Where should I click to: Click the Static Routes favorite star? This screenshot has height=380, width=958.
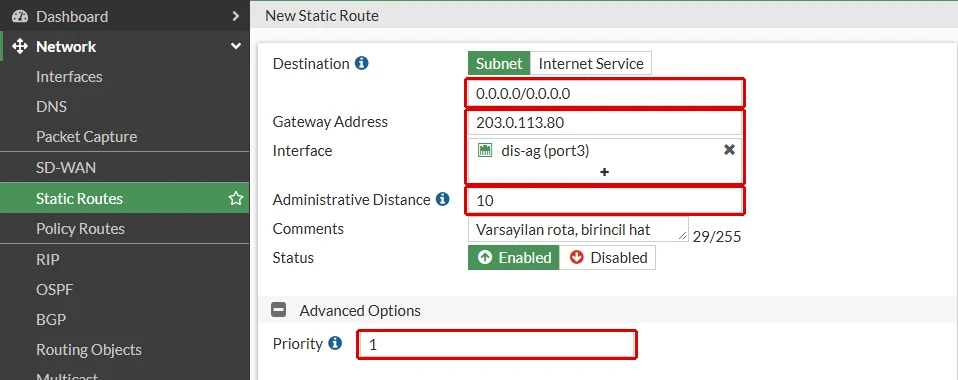tap(236, 199)
